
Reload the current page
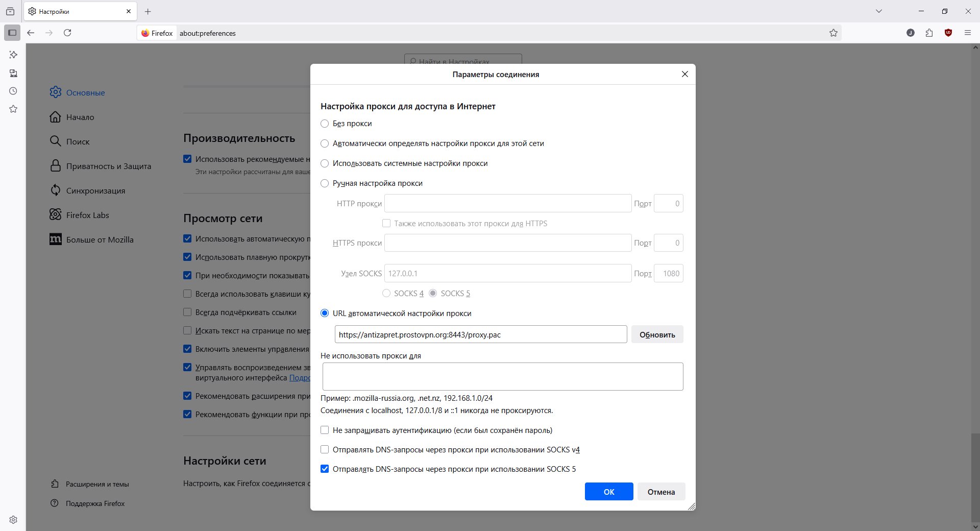[x=67, y=33]
